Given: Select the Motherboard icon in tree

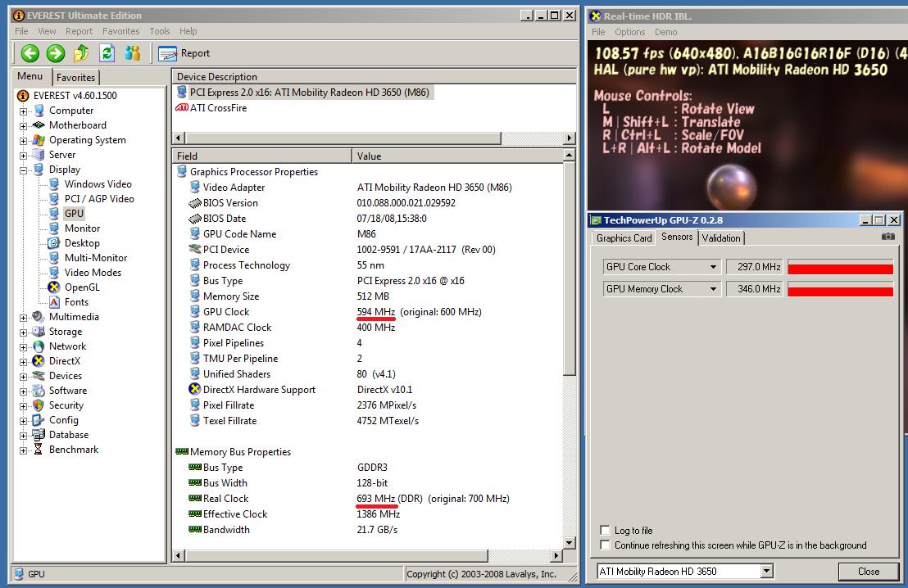Looking at the screenshot, I should point(39,125).
